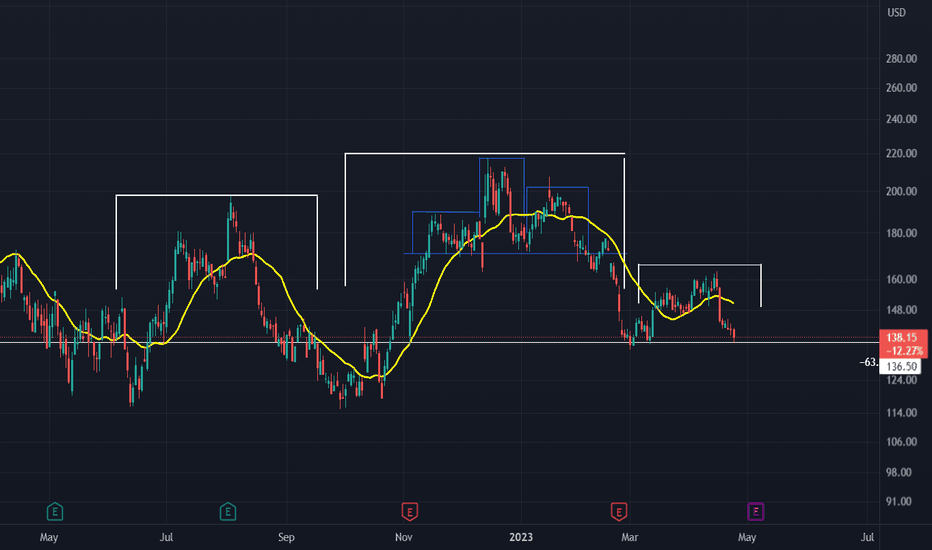
Task: Click the 200.00 price axis label
Action: tap(901, 191)
